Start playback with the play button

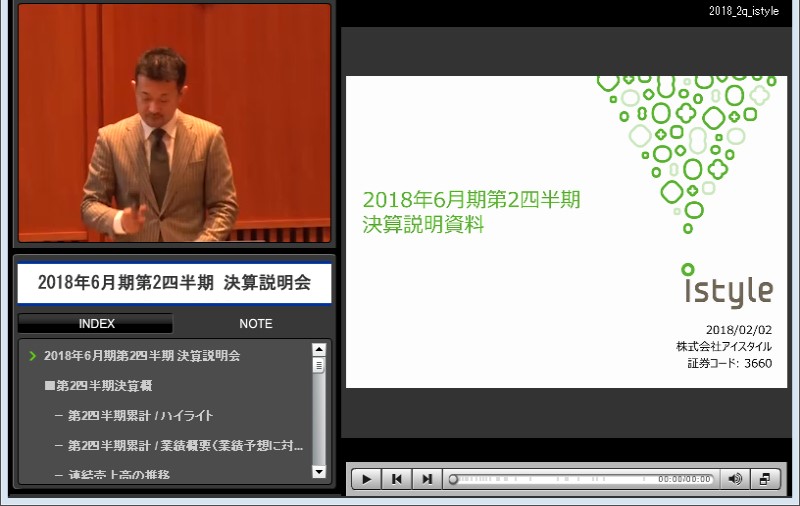366,479
